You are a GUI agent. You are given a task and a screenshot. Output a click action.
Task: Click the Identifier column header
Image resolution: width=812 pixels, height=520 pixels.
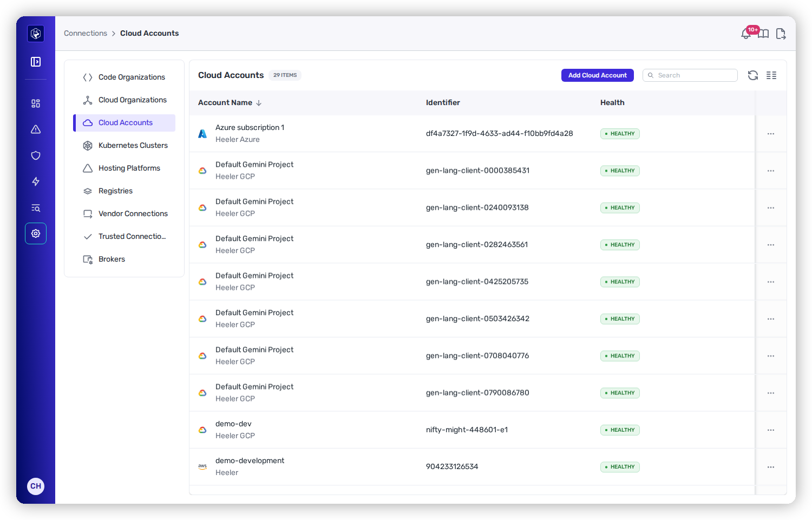click(443, 102)
